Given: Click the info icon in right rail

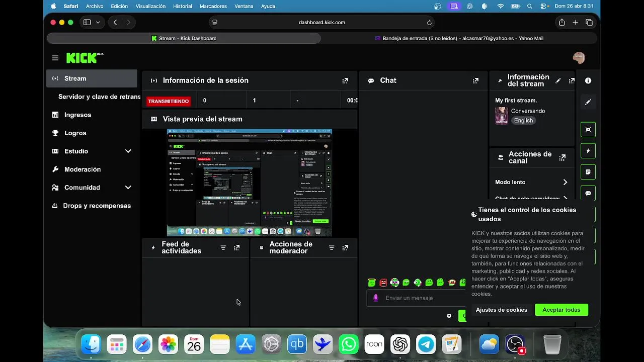Looking at the screenshot, I should pyautogui.click(x=588, y=80).
